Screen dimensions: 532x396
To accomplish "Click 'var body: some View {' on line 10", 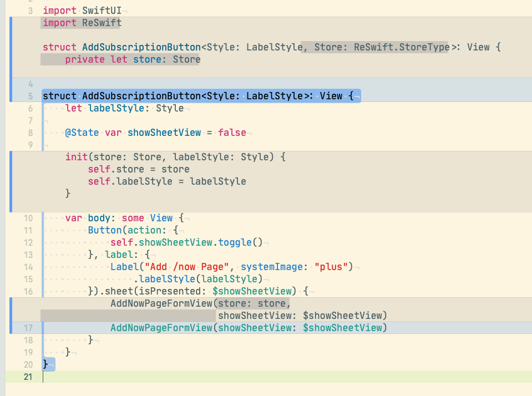I will 124,218.
